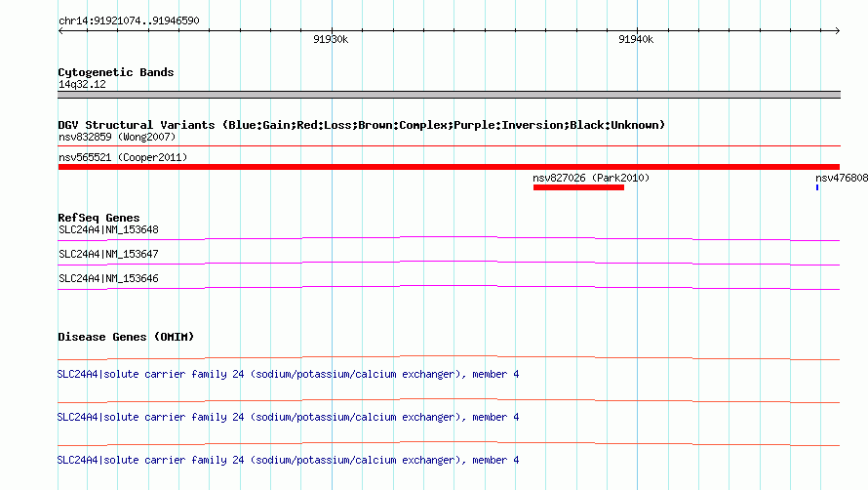This screenshot has width=868, height=490.
Task: Click the 91930k ruler tick label
Action: click(x=331, y=39)
